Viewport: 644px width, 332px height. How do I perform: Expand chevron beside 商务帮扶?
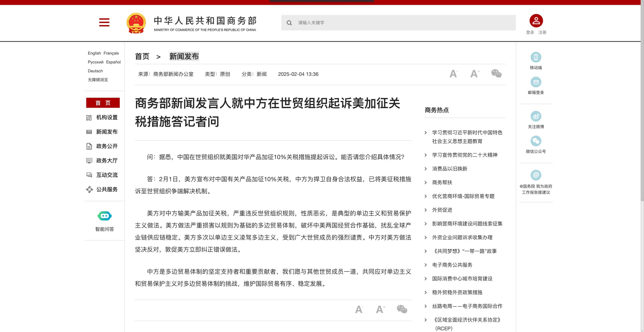[426, 183]
